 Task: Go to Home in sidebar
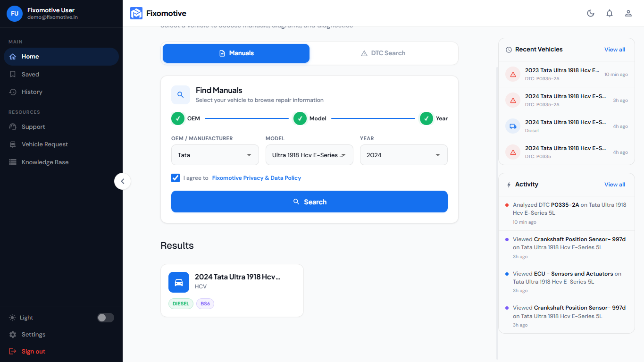pos(61,57)
